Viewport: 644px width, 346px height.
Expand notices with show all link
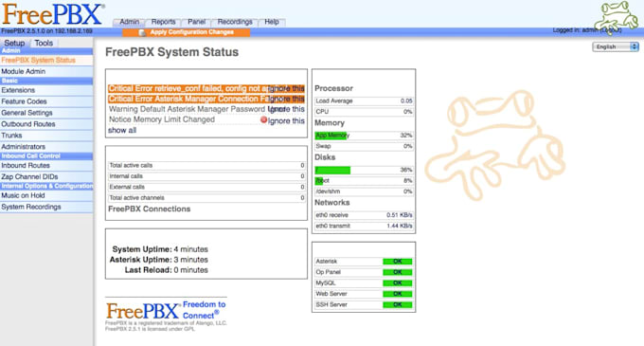click(x=122, y=130)
